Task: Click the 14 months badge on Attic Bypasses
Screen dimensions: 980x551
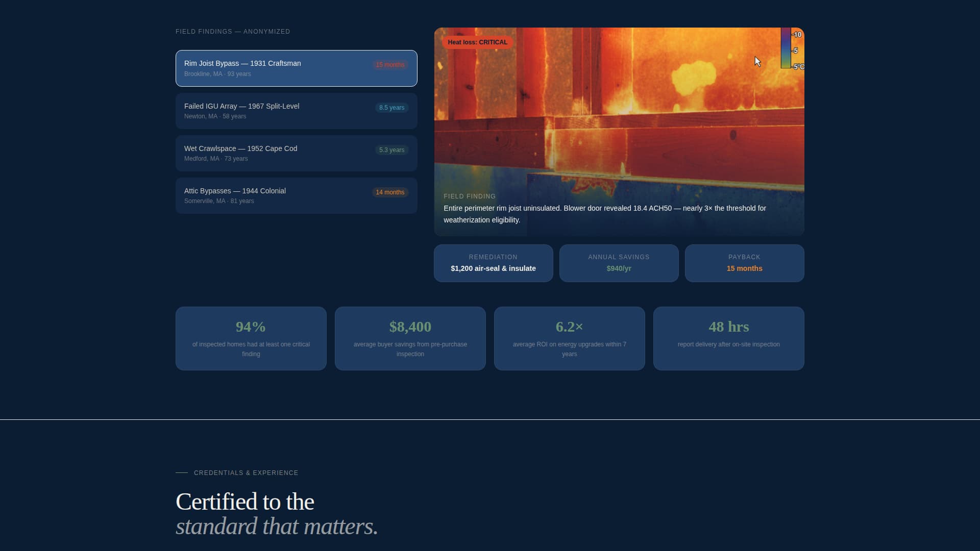Action: tap(390, 192)
